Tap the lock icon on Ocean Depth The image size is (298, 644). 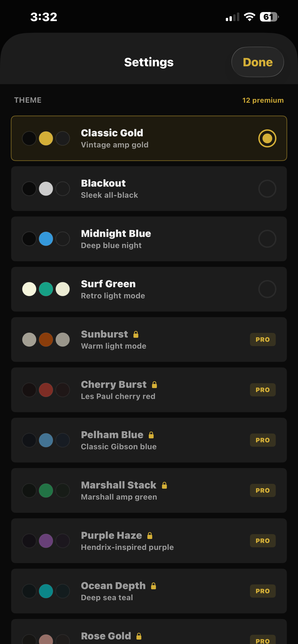(153, 586)
